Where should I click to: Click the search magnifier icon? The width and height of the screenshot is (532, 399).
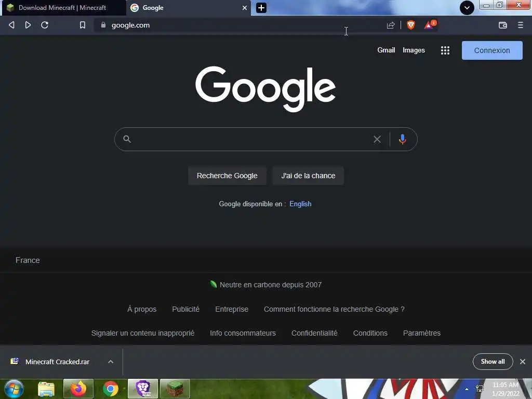click(x=127, y=139)
